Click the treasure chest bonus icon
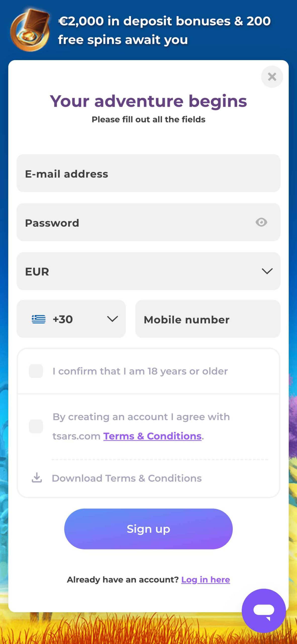 click(x=30, y=30)
